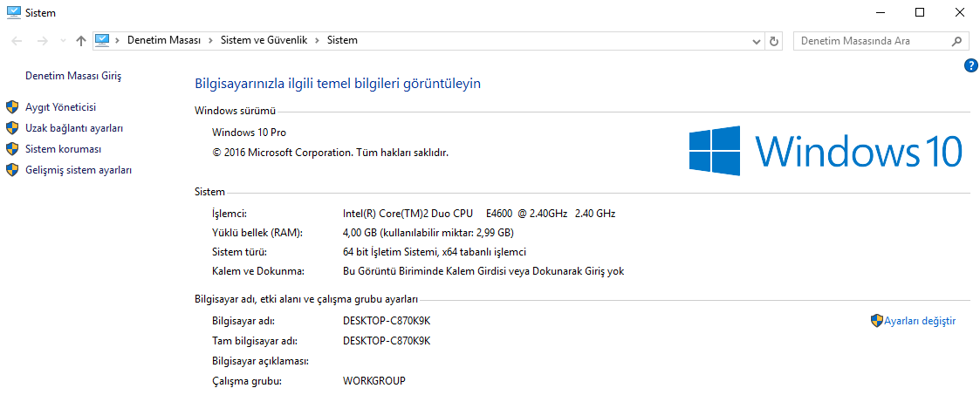Screen dimensions: 980x395
Task: Click the Sistem türü label
Action: pyautogui.click(x=240, y=252)
